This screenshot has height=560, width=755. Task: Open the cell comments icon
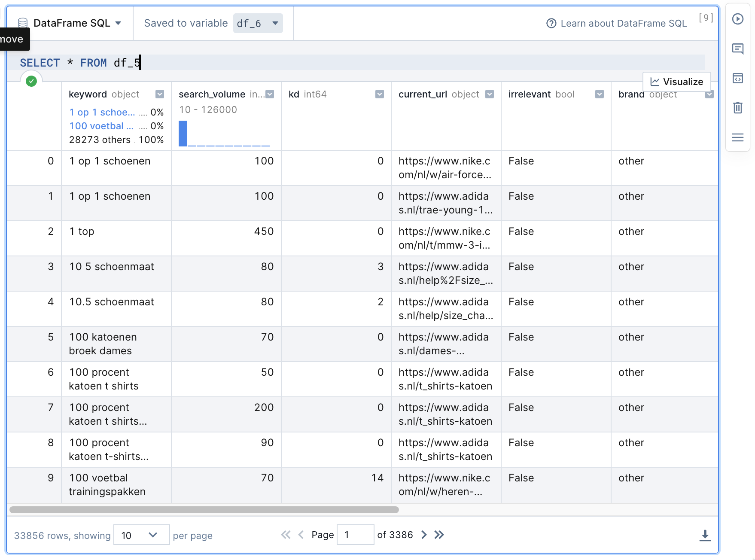[737, 49]
